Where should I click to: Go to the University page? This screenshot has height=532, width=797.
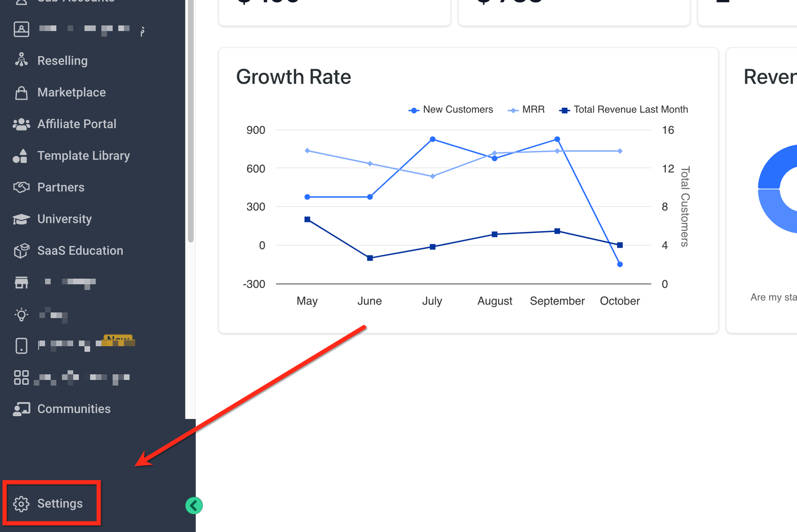pos(64,219)
